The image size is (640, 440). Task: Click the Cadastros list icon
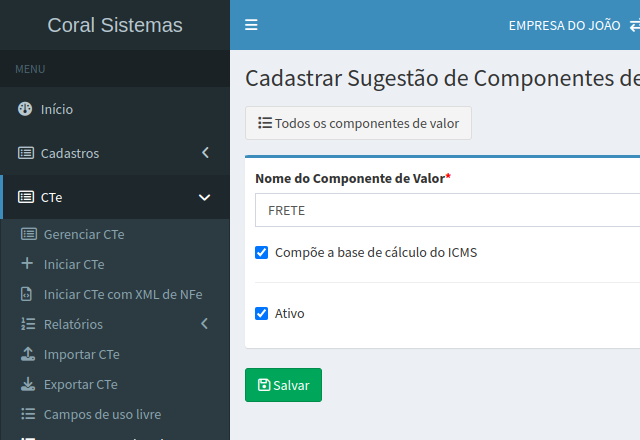tap(25, 153)
